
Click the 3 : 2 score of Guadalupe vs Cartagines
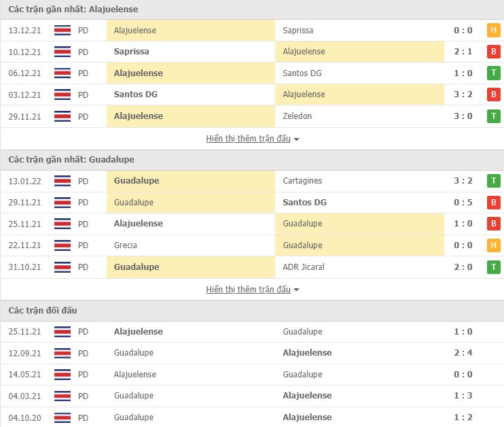tap(463, 181)
